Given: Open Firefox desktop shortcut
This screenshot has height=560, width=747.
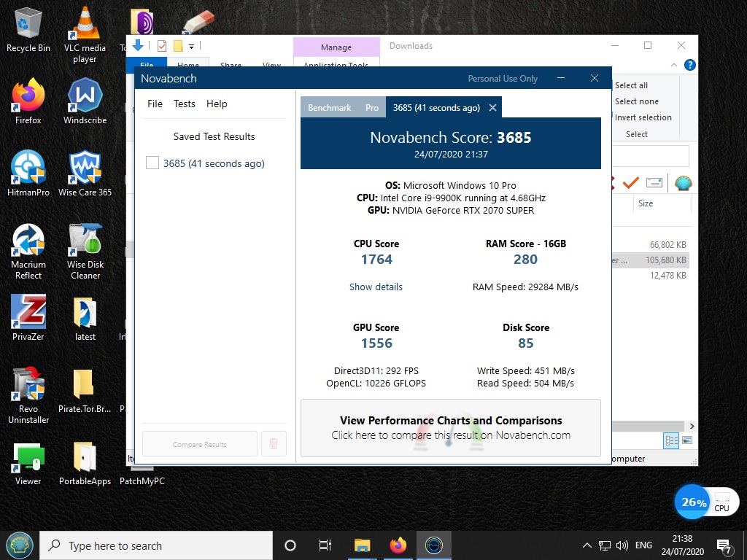Looking at the screenshot, I should tap(28, 102).
